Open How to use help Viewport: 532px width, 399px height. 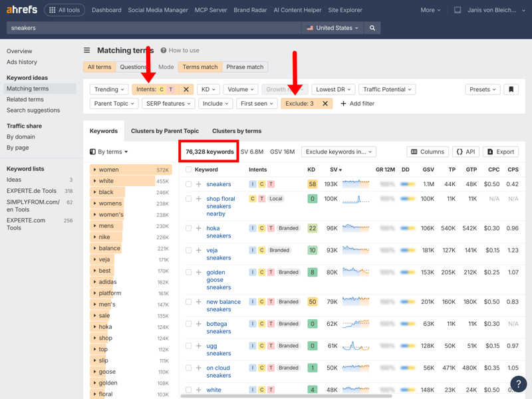click(x=180, y=51)
